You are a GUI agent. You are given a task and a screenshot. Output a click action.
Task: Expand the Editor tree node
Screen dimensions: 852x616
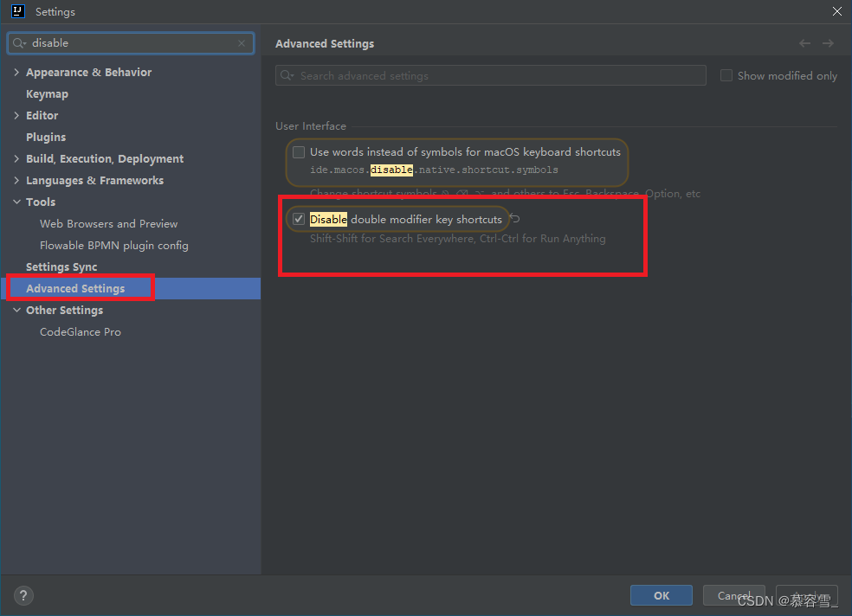(x=16, y=115)
